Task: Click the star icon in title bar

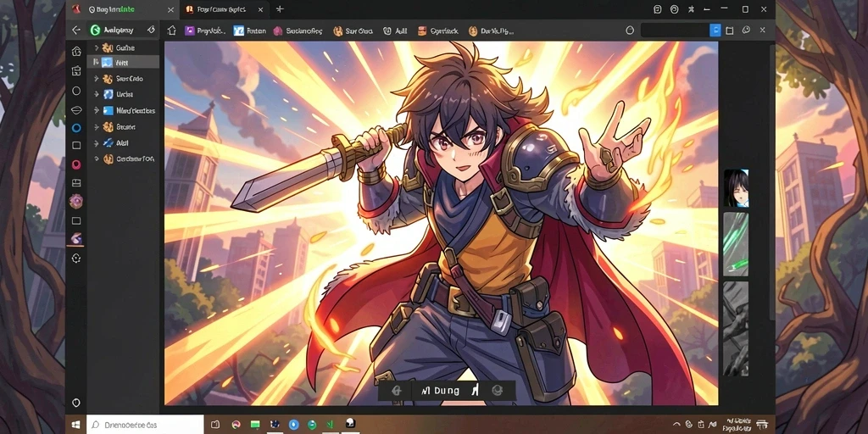Action: (x=691, y=9)
